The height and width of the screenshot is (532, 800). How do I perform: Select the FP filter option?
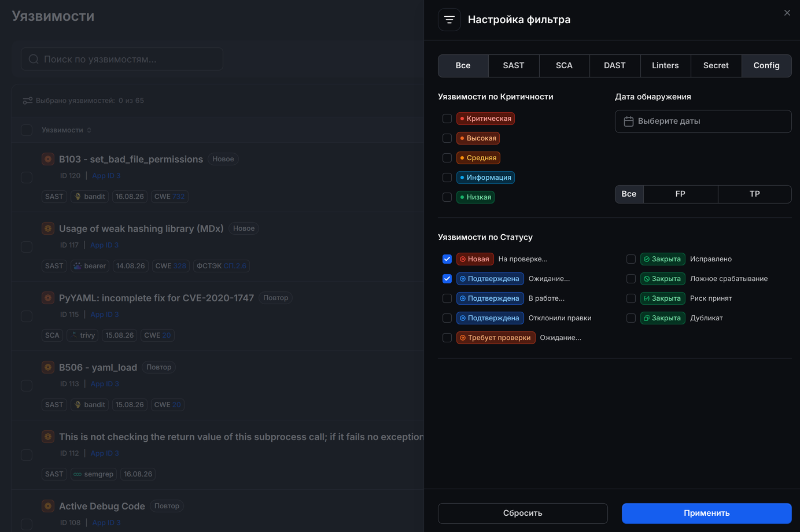click(x=680, y=194)
